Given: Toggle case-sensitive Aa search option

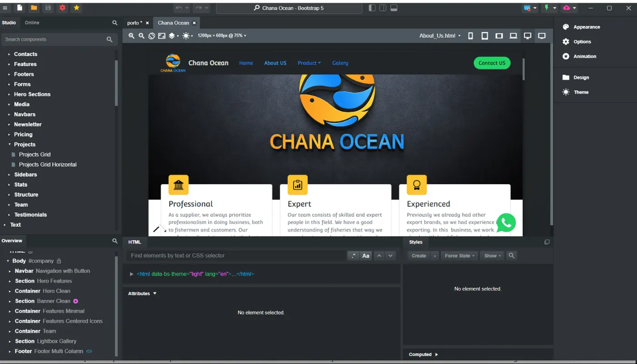Looking at the screenshot, I should [x=365, y=256].
